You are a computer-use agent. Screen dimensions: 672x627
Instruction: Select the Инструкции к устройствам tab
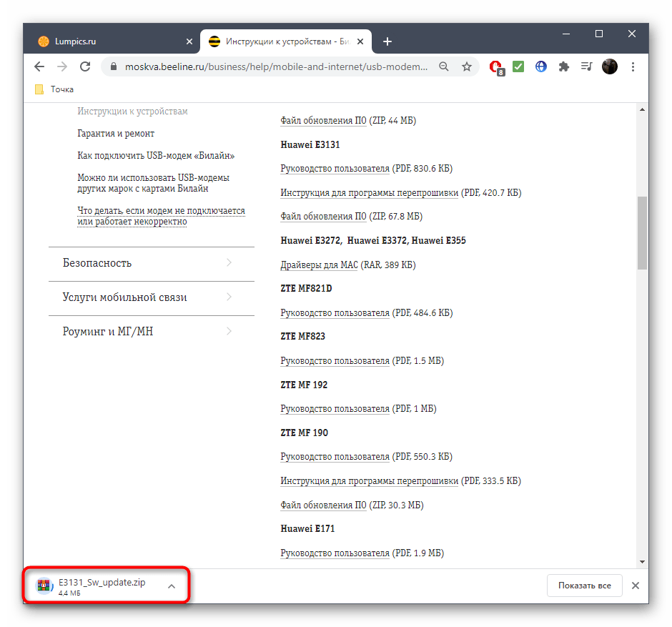[286, 41]
